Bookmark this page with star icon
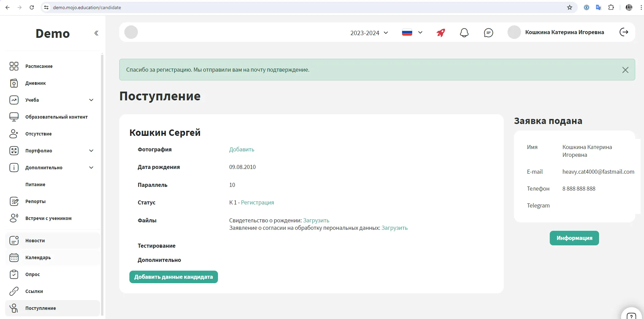 [570, 7]
